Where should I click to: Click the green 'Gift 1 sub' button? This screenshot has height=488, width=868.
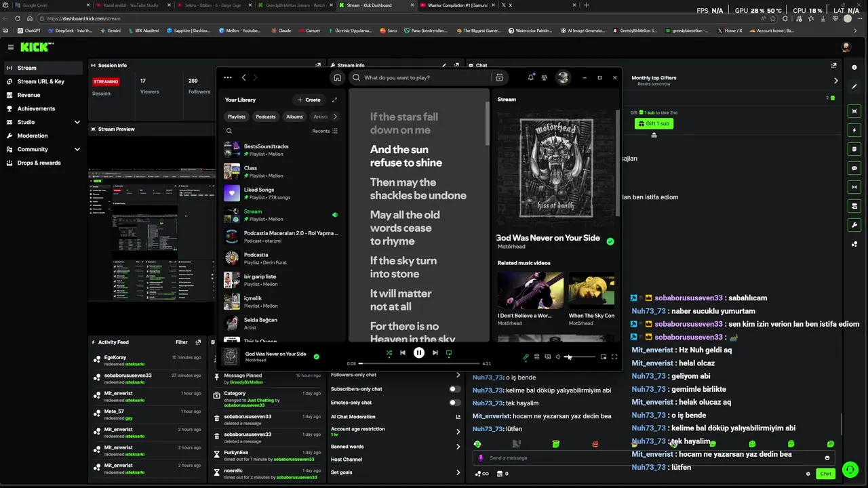(x=654, y=123)
